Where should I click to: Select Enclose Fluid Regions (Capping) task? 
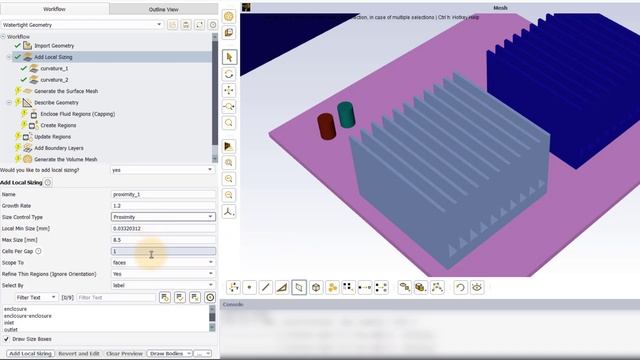pos(78,114)
